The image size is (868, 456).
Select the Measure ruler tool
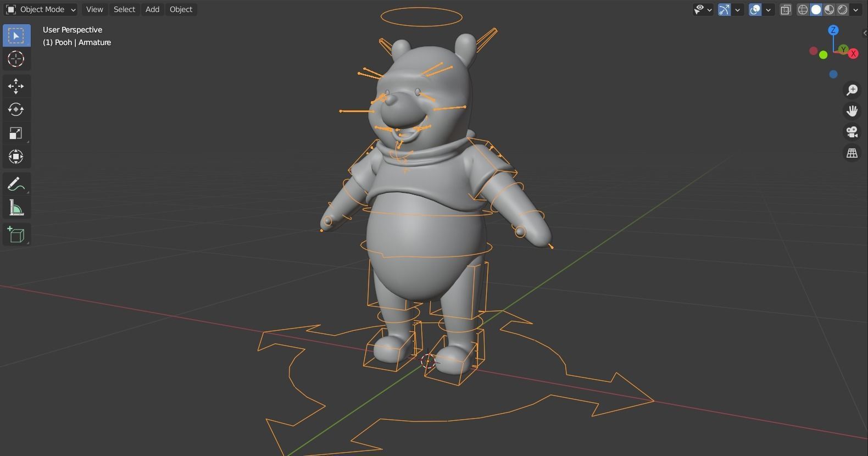[x=16, y=208]
